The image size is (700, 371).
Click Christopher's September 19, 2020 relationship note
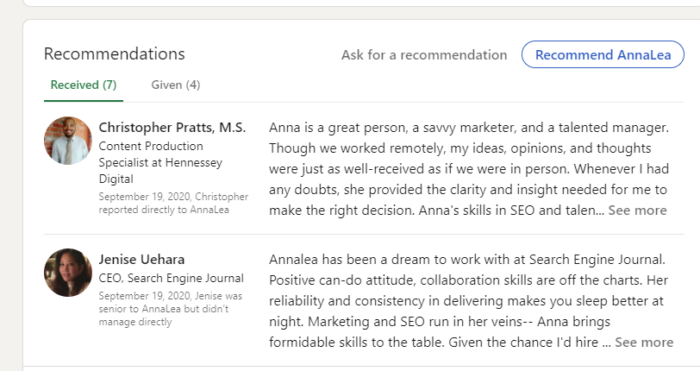[x=173, y=203]
